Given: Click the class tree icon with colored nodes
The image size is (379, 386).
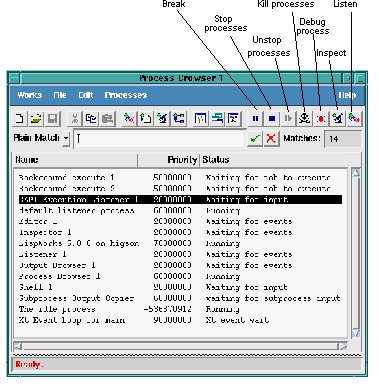Looking at the screenshot, I should [178, 119].
